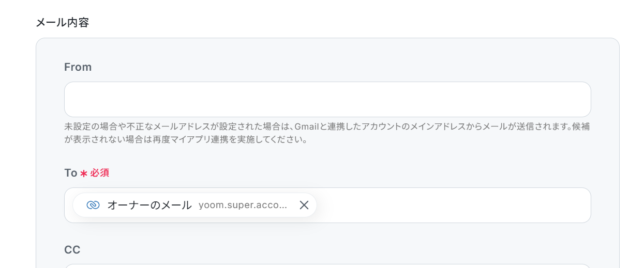Remove the オーナーのメール chip with X
Screen dimensions: 644x268
click(304, 205)
